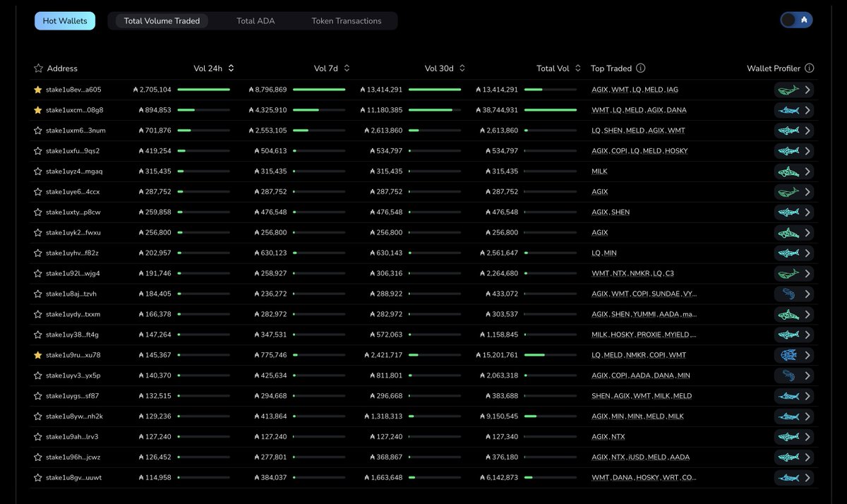
Task: Open address stake1uxty...p8cw
Action: pos(73,212)
